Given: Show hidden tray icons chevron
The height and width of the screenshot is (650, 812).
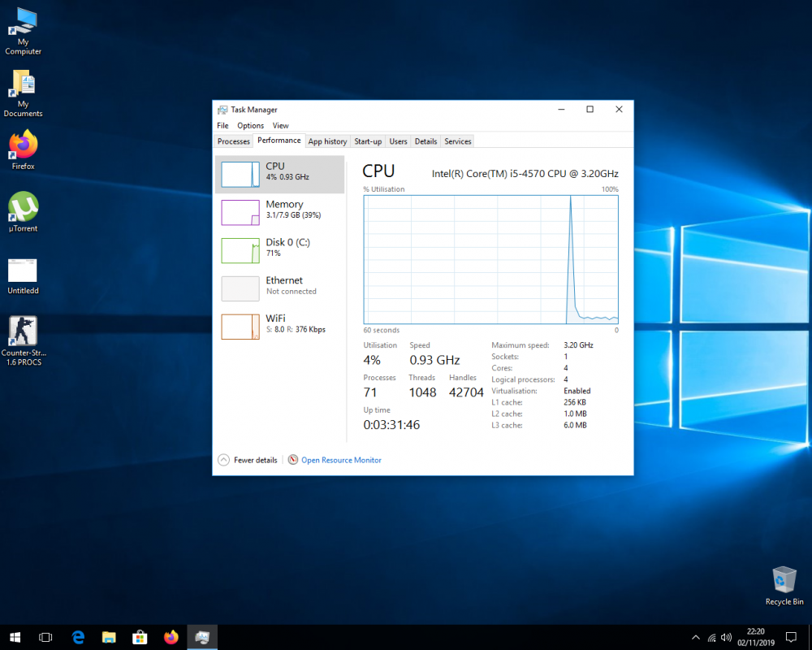Looking at the screenshot, I should (696, 637).
